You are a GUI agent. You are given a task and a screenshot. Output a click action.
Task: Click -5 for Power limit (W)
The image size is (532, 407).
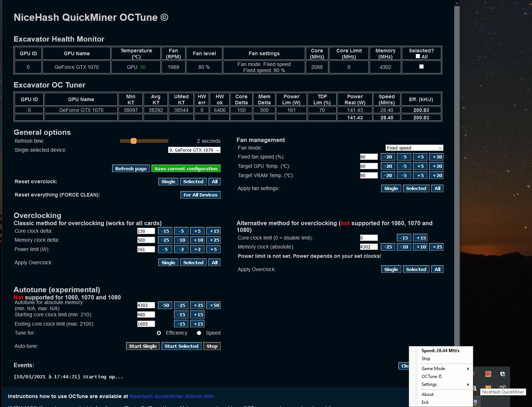(x=165, y=249)
